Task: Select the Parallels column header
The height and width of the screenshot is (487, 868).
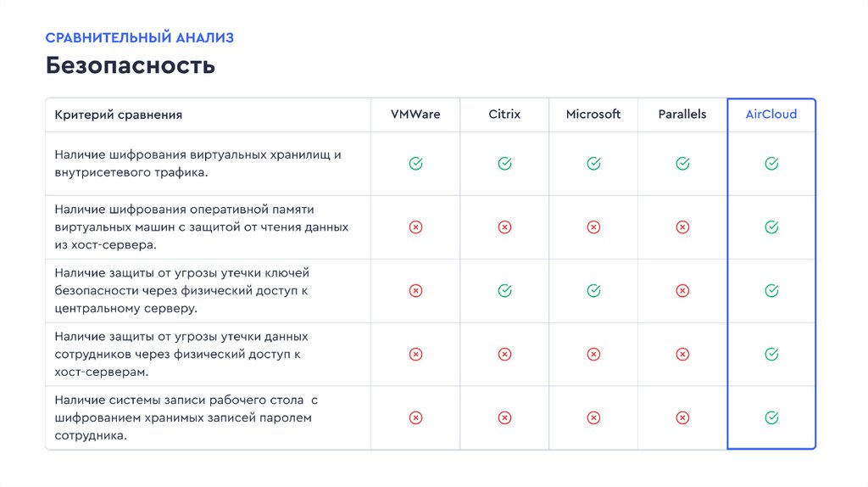Action: (682, 115)
